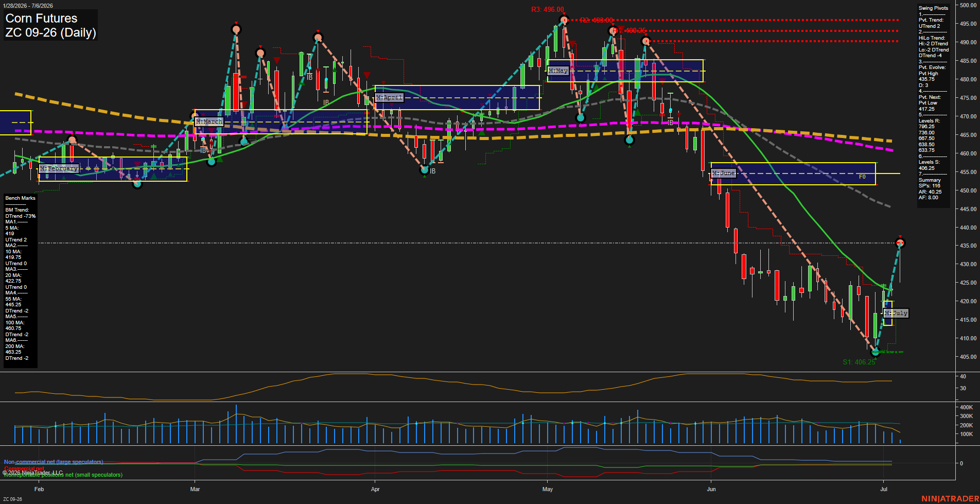The width and height of the screenshot is (980, 504).
Task: Select the 417.25 Pvt Low value
Action: [926, 109]
